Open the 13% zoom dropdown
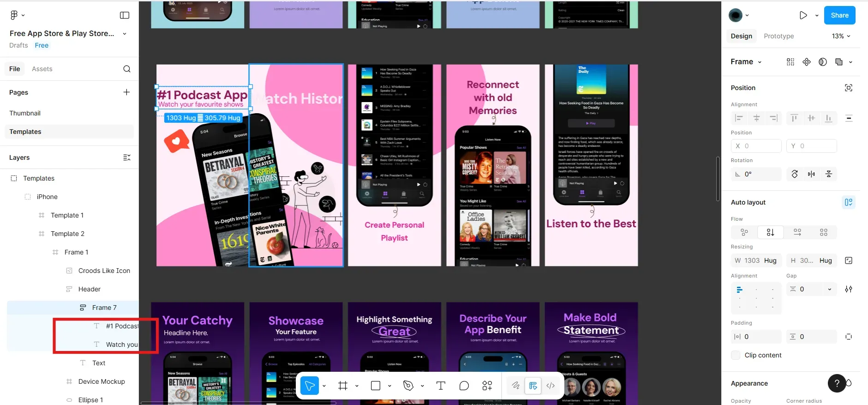The height and width of the screenshot is (405, 868). [841, 36]
